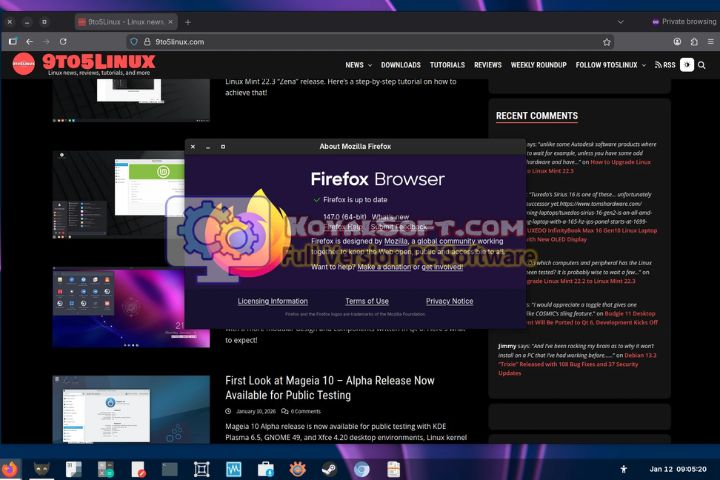Click the Mozilla link in About dialog

coord(396,241)
